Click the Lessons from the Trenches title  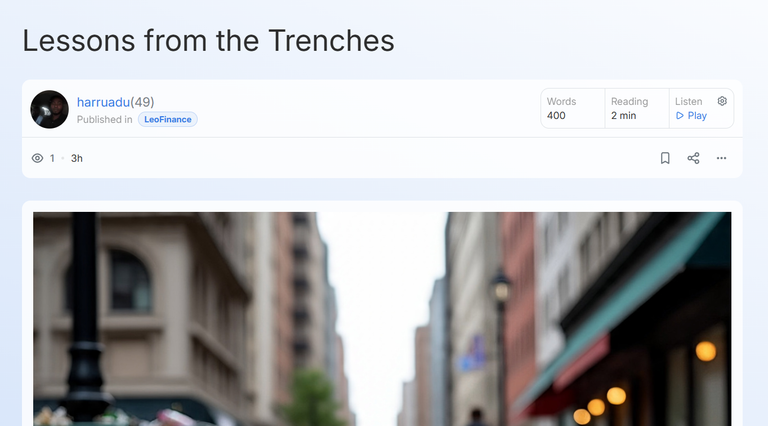(x=208, y=41)
